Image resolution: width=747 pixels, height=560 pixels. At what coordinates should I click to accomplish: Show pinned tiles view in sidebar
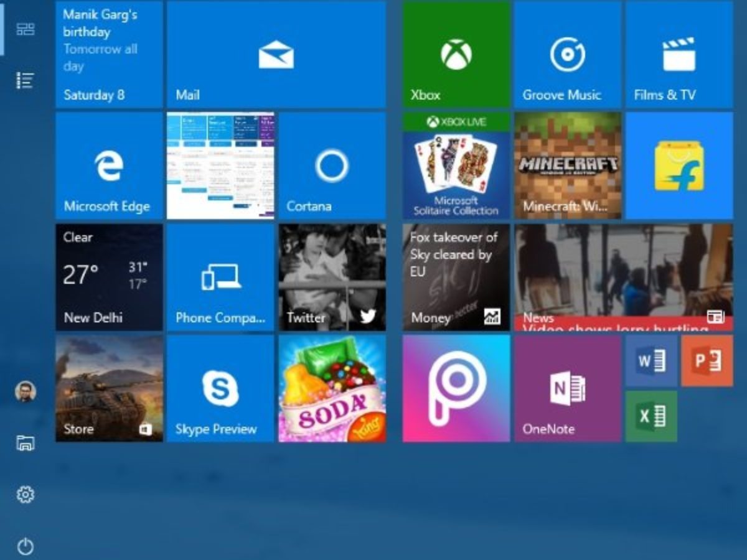pos(25,29)
